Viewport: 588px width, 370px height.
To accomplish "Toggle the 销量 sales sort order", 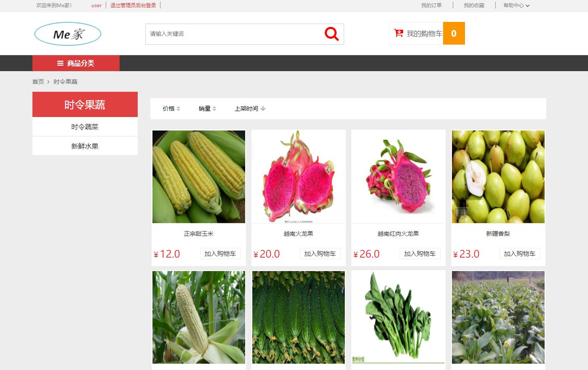I will 206,108.
